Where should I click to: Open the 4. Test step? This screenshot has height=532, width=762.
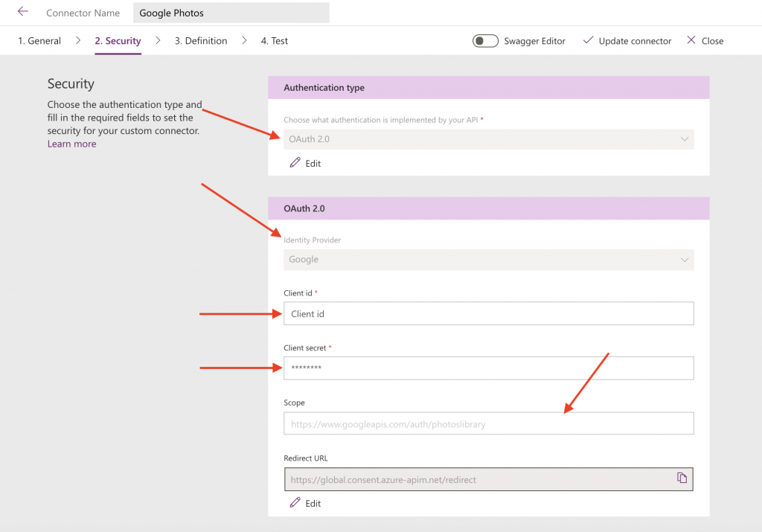[x=275, y=41]
